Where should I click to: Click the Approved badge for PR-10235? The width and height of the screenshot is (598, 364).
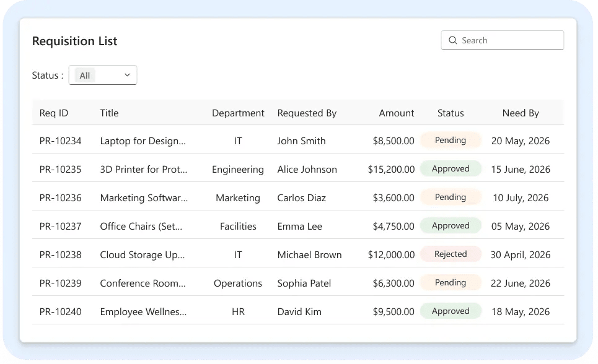pyautogui.click(x=451, y=169)
